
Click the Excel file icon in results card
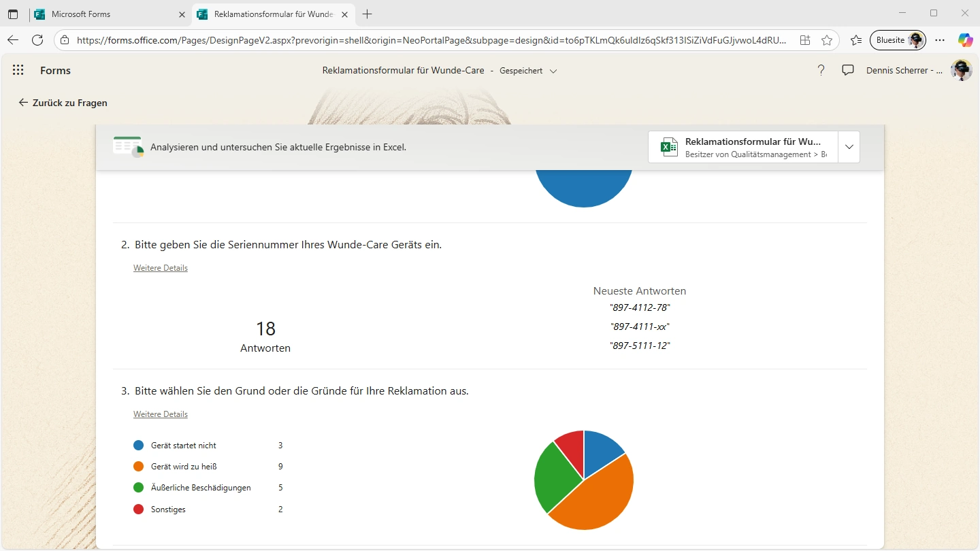669,147
